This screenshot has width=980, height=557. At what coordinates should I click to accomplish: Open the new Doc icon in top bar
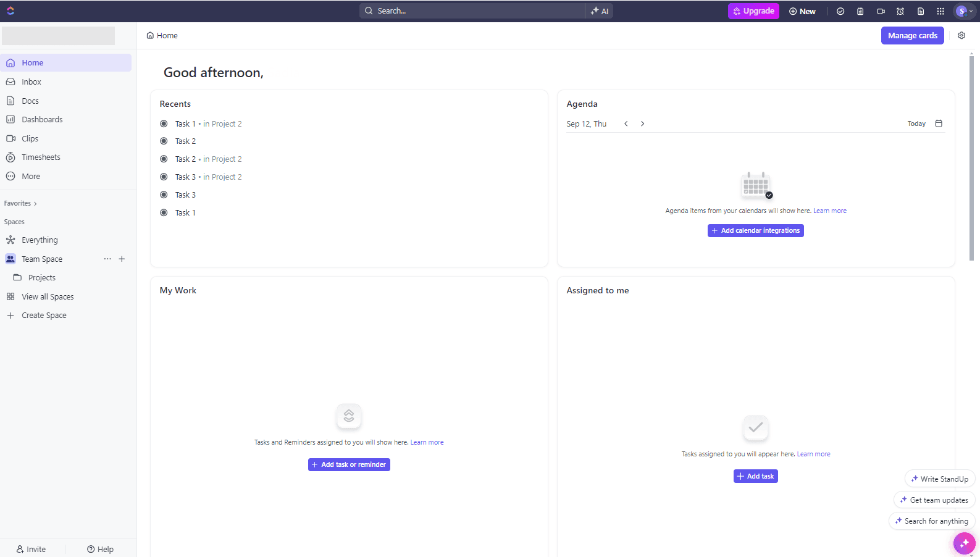point(921,11)
